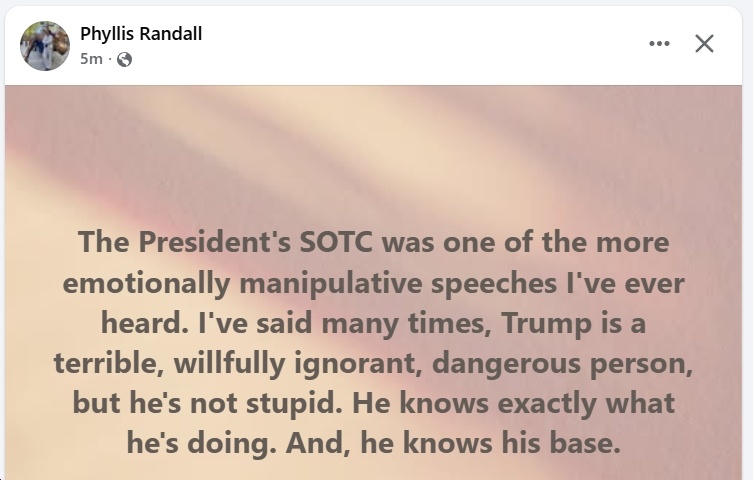Screen dimensions: 753x480
Task: Visit the Phyllis Randall profile name link
Action: click(x=141, y=34)
